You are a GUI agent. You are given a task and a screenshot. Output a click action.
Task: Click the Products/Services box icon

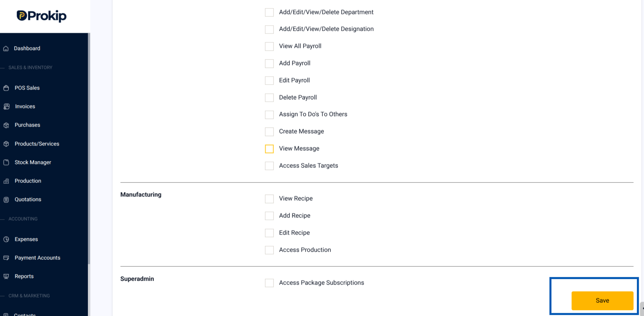(6, 144)
